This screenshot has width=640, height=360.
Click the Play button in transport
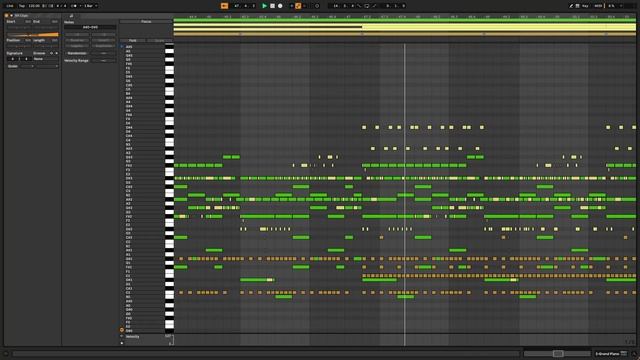264,6
